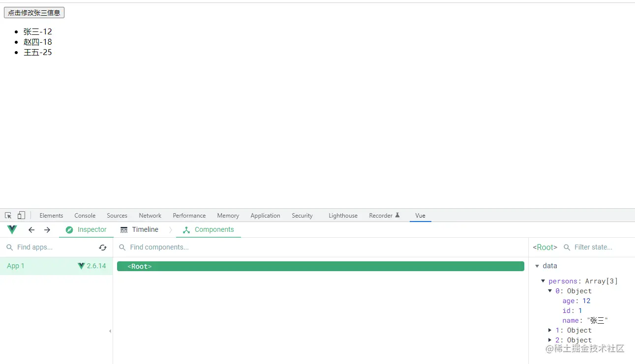Screen dimensions: 635x364
Task: Click the list item 张三-12
Action: 38,31
